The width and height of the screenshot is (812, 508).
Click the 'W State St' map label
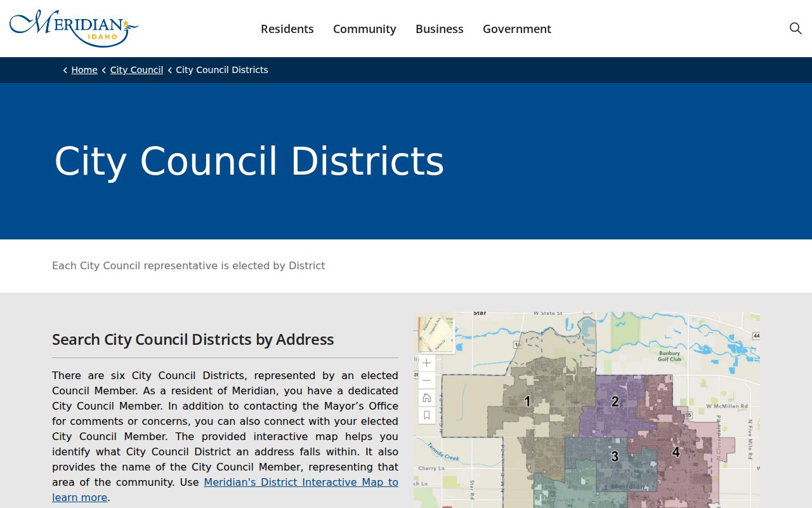(548, 313)
